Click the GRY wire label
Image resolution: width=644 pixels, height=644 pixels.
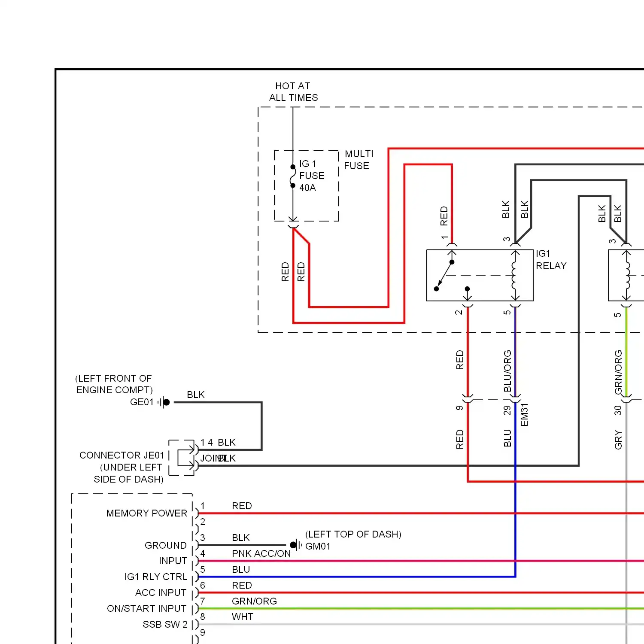[x=618, y=440]
